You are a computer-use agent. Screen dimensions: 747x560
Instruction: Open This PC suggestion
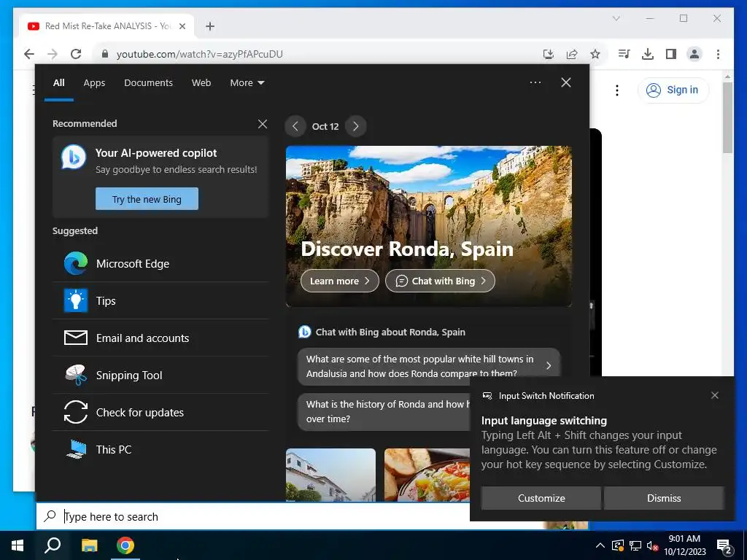tap(160, 449)
